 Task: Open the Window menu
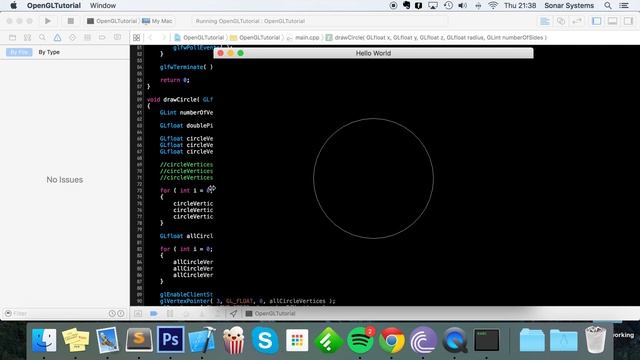103,6
